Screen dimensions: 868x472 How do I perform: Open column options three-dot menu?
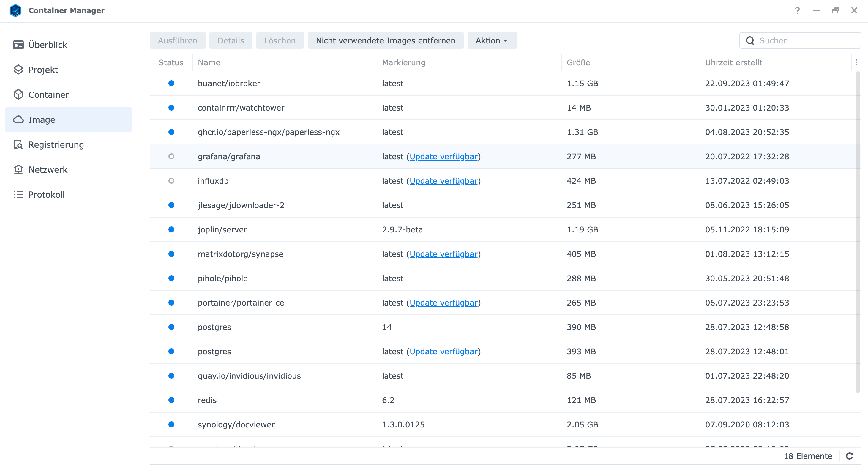pos(856,62)
